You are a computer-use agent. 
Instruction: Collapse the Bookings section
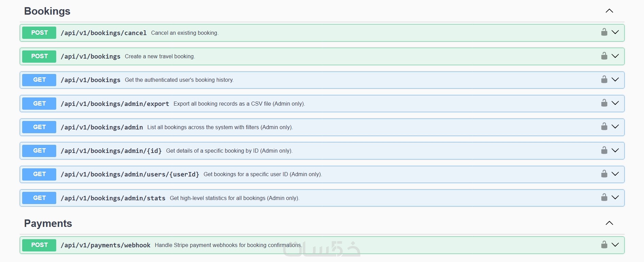pyautogui.click(x=609, y=11)
